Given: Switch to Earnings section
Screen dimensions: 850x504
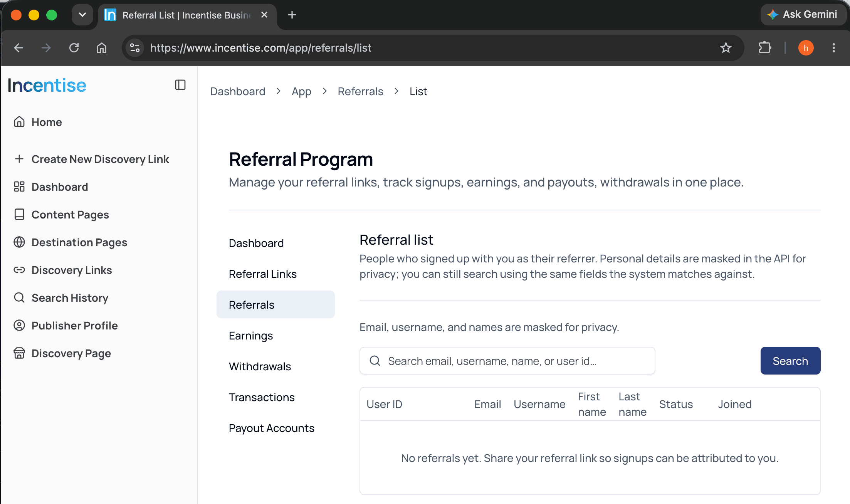Looking at the screenshot, I should click(x=275, y=336).
